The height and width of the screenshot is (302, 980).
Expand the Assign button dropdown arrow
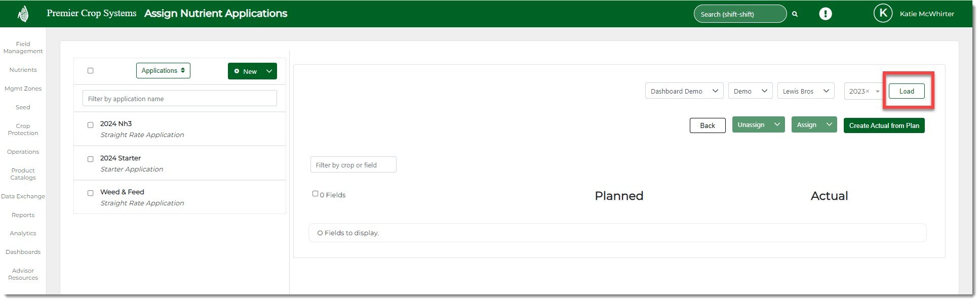[829, 125]
